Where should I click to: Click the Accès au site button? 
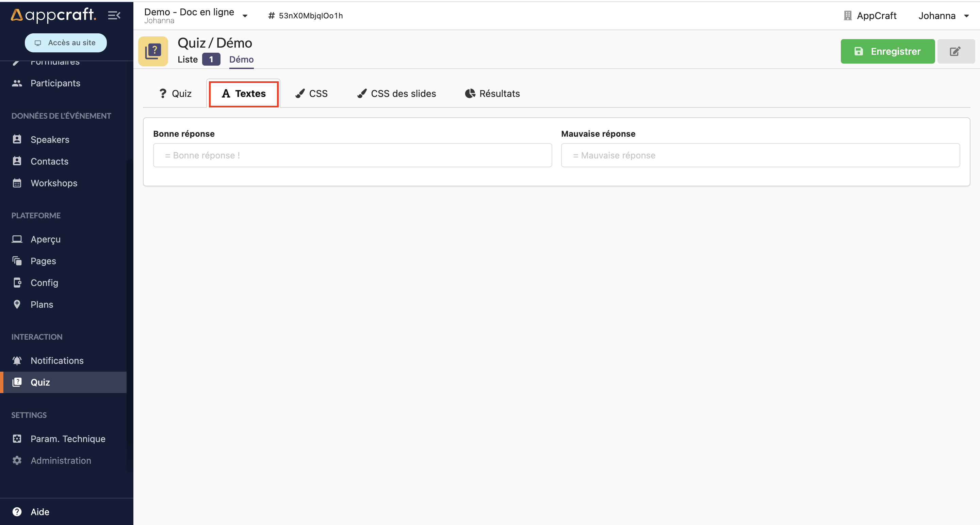(x=65, y=42)
